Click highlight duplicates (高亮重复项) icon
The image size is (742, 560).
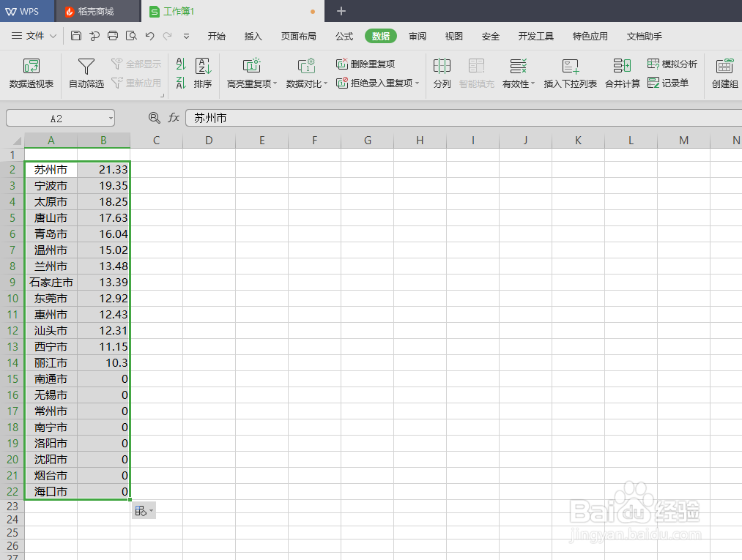click(251, 66)
